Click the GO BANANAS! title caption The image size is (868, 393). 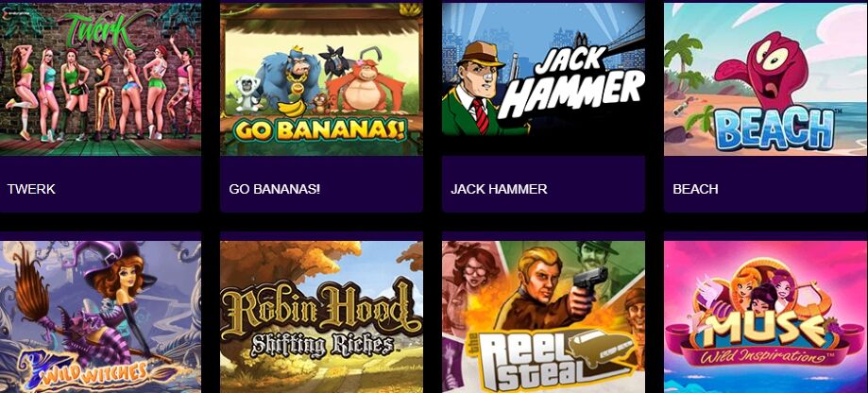pos(275,189)
